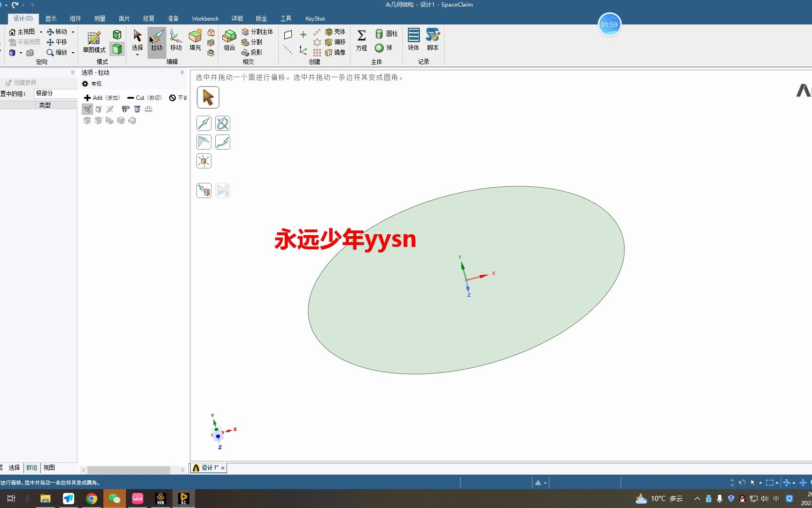Enable 草图模式 (Sketch mode)
This screenshot has height=508, width=812.
(94, 41)
